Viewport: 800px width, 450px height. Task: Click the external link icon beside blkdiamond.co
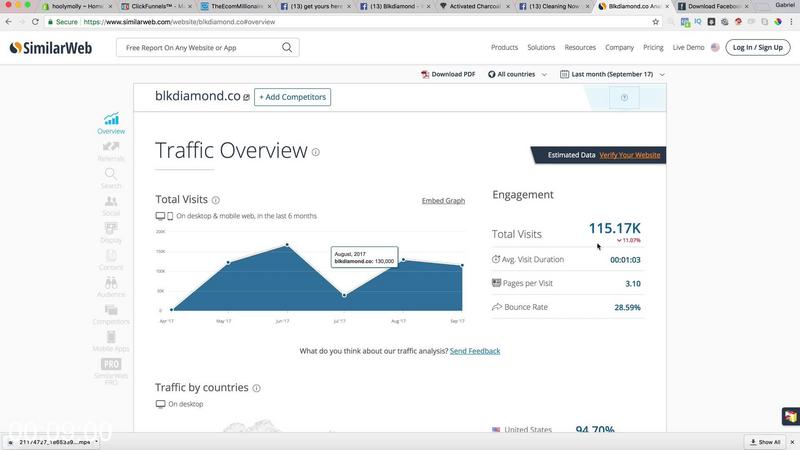pos(246,97)
